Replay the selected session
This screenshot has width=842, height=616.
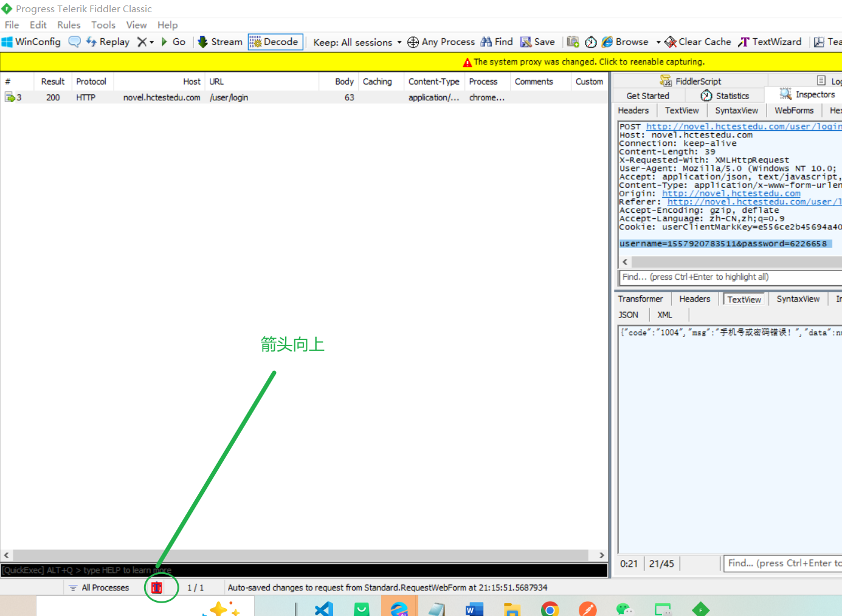(x=108, y=41)
